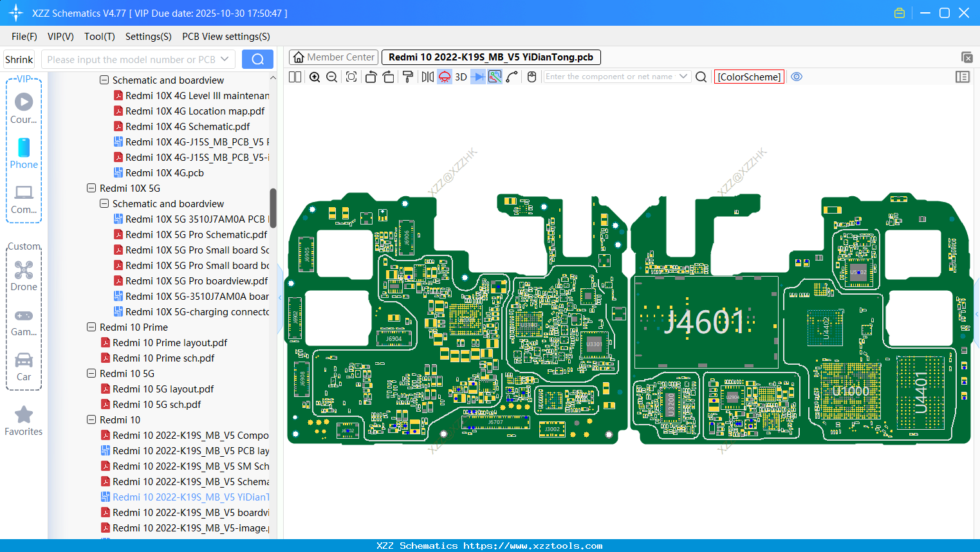This screenshot has width=980, height=552.
Task: Open Redmi 10 5G sch.pdf file
Action: coord(156,405)
